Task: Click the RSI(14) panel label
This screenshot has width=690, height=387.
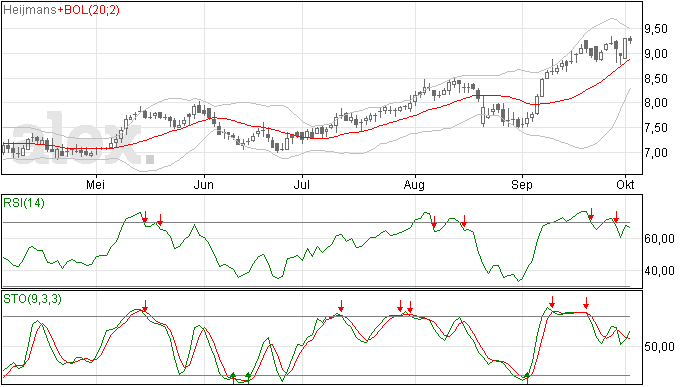Action: click(x=24, y=203)
